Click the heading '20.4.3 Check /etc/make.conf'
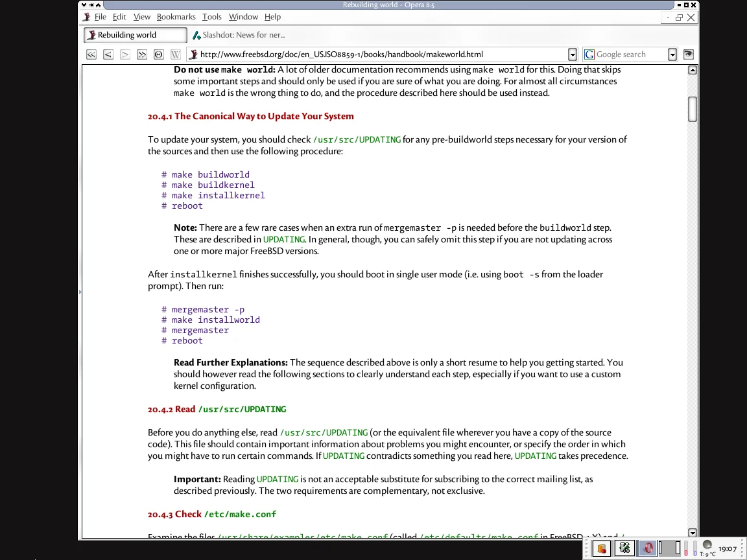 (212, 514)
